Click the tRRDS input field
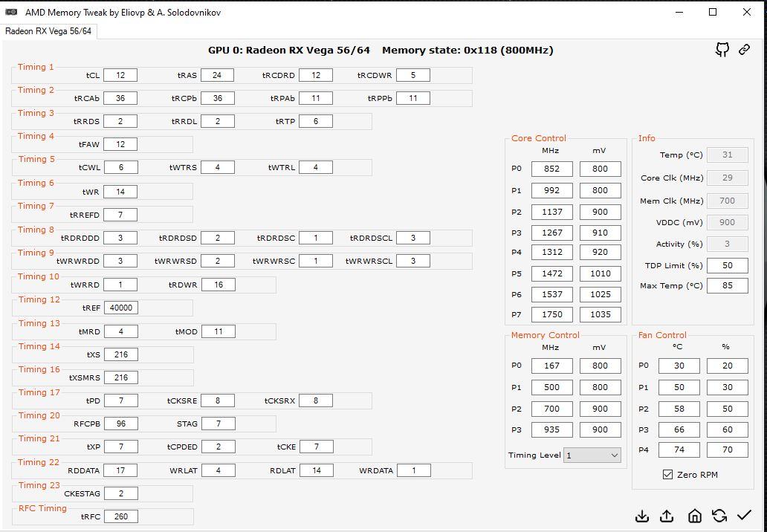This screenshot has width=767, height=532. [120, 121]
